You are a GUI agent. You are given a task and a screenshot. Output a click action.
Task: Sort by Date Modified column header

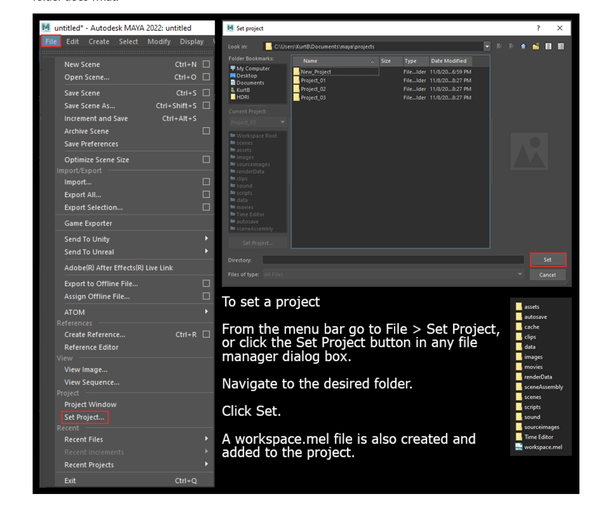[x=450, y=61]
